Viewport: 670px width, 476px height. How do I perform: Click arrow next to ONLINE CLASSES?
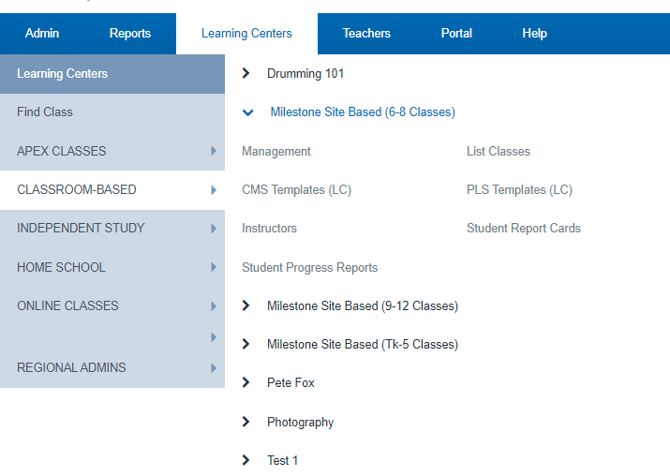(x=213, y=306)
